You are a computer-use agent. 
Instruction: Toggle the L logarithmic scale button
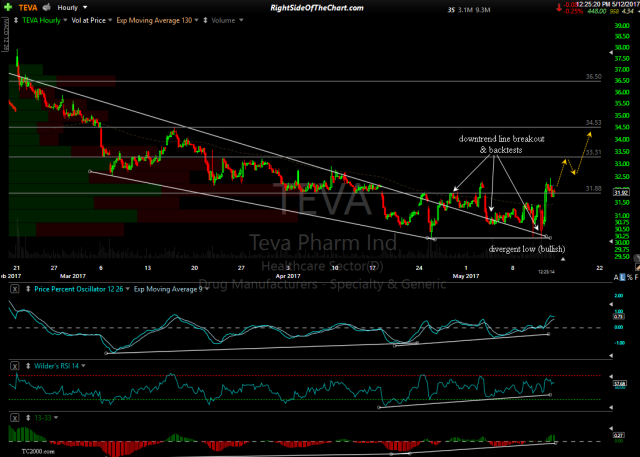(622, 277)
